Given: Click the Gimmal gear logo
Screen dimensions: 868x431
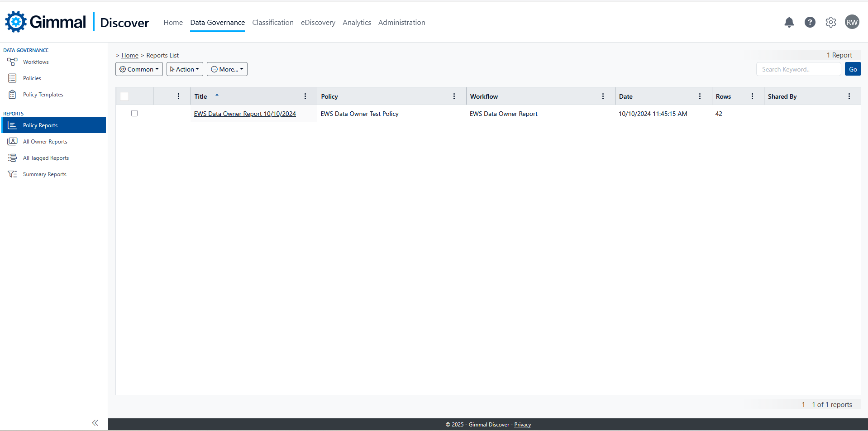Looking at the screenshot, I should [16, 22].
